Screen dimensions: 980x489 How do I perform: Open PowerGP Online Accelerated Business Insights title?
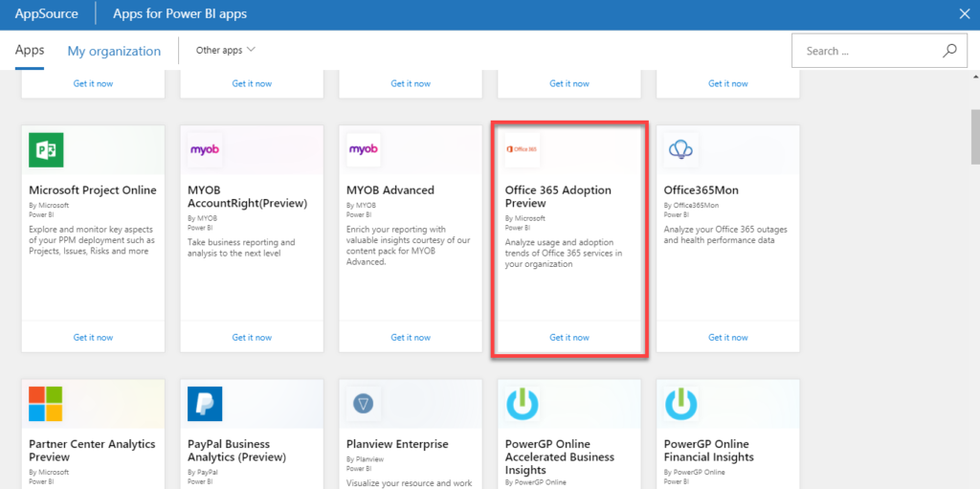point(559,456)
